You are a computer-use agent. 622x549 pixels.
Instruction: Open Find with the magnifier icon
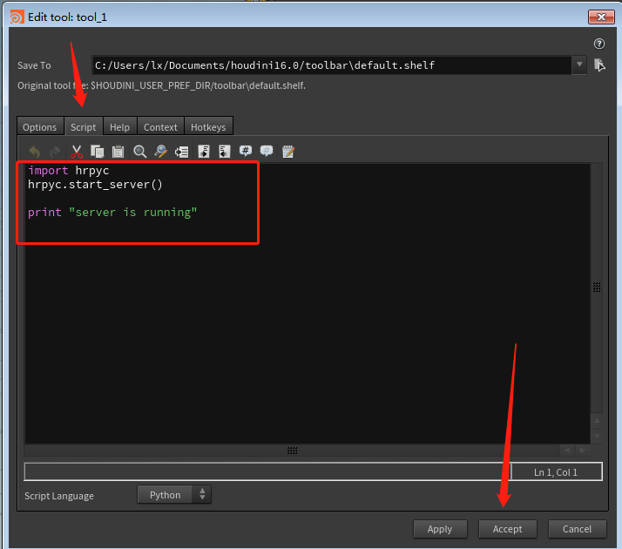click(140, 152)
